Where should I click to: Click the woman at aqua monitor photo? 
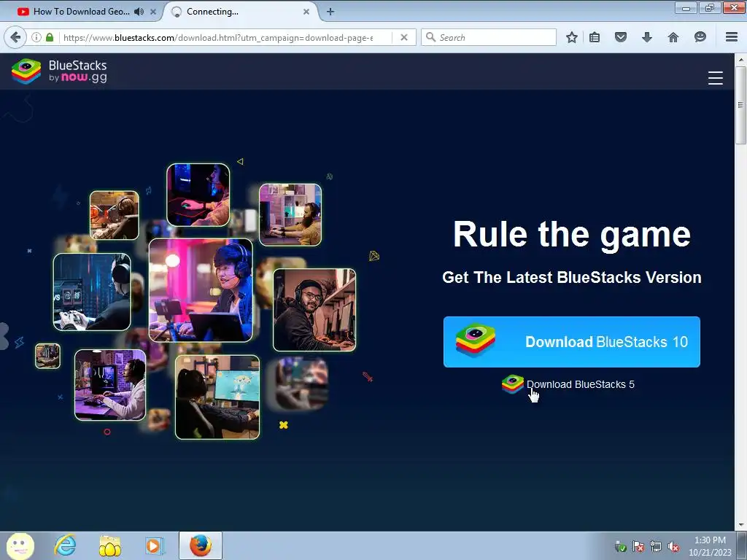(x=217, y=397)
